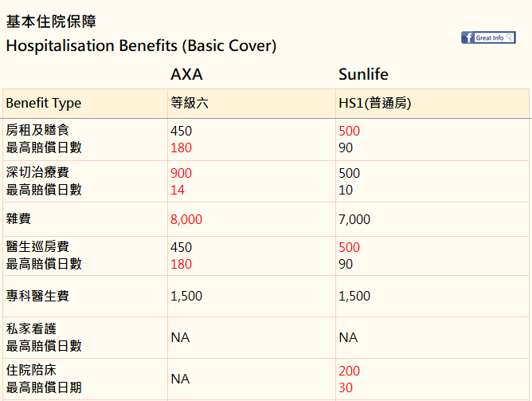Select the red 8,000 value under AXA
532x401 pixels.
[186, 219]
